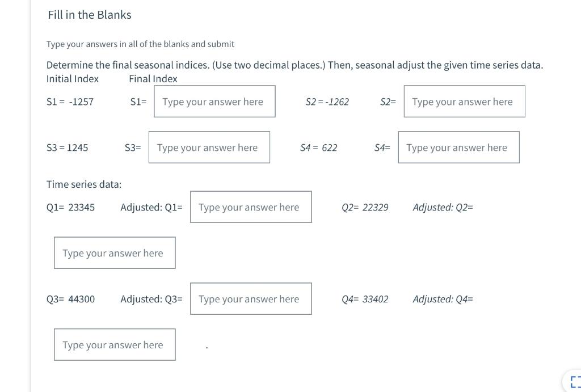581x392 pixels.
Task: Select the S2 Final Index answer field
Action: pyautogui.click(x=464, y=101)
